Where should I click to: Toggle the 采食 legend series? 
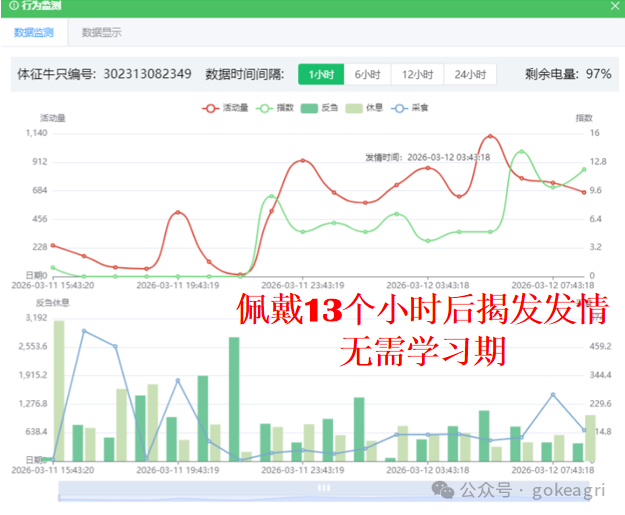(x=399, y=107)
